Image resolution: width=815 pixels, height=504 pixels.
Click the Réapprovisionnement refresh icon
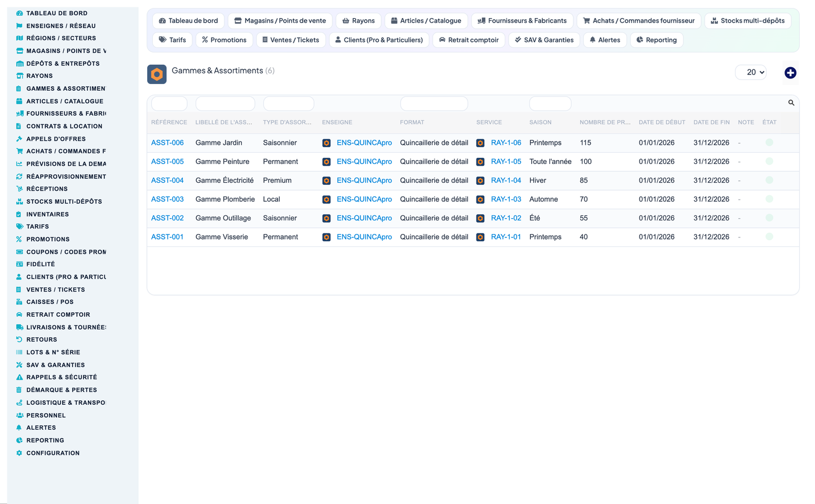point(19,176)
